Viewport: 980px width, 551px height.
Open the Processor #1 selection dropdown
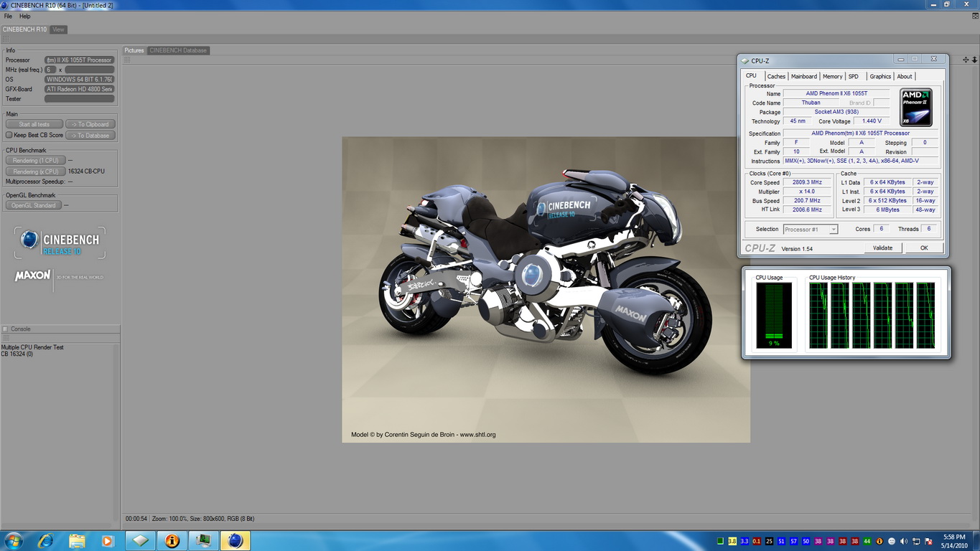pos(811,230)
